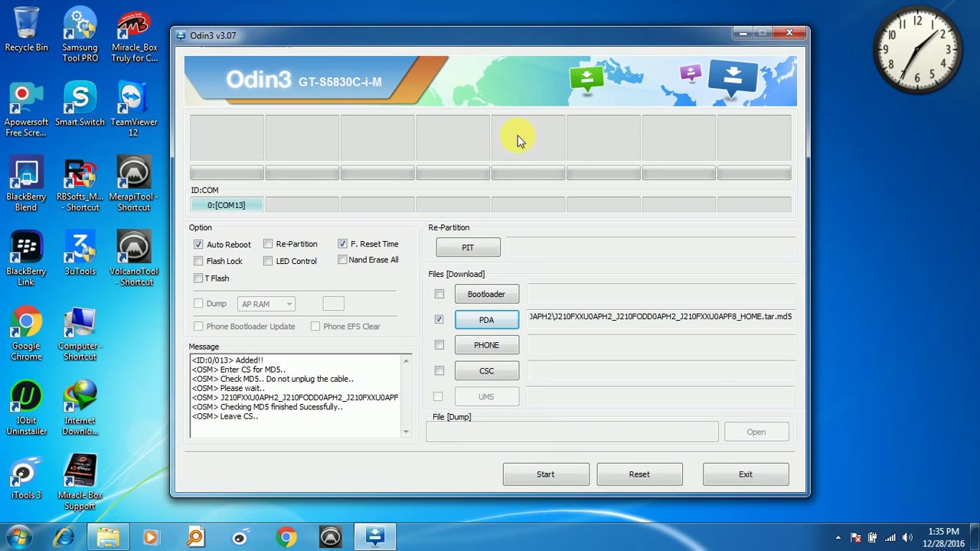Click '<ID:0/013> Added!!' log line
The height and width of the screenshot is (551, 980).
click(x=227, y=360)
